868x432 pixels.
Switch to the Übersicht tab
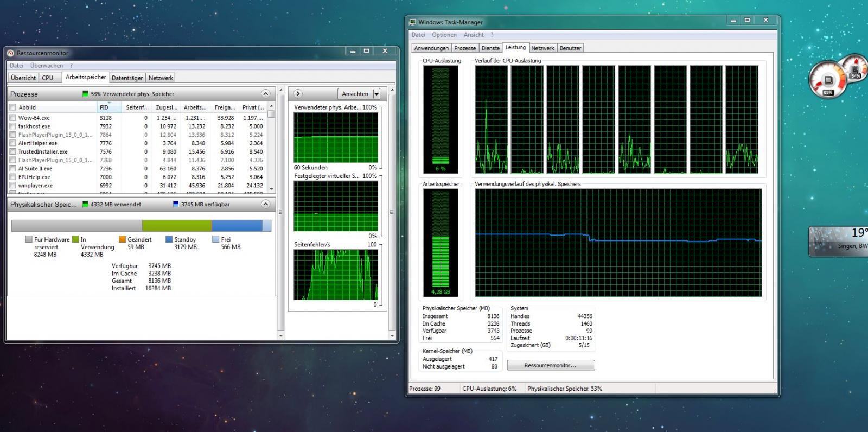23,78
